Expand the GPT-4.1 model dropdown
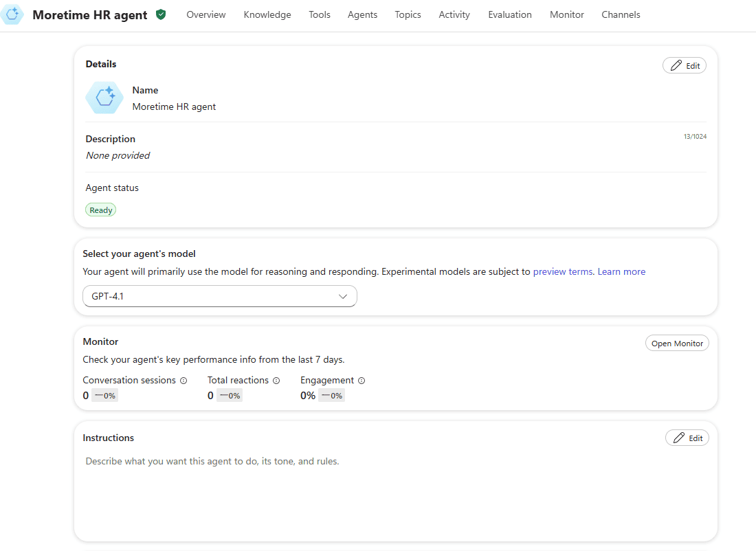 [220, 296]
